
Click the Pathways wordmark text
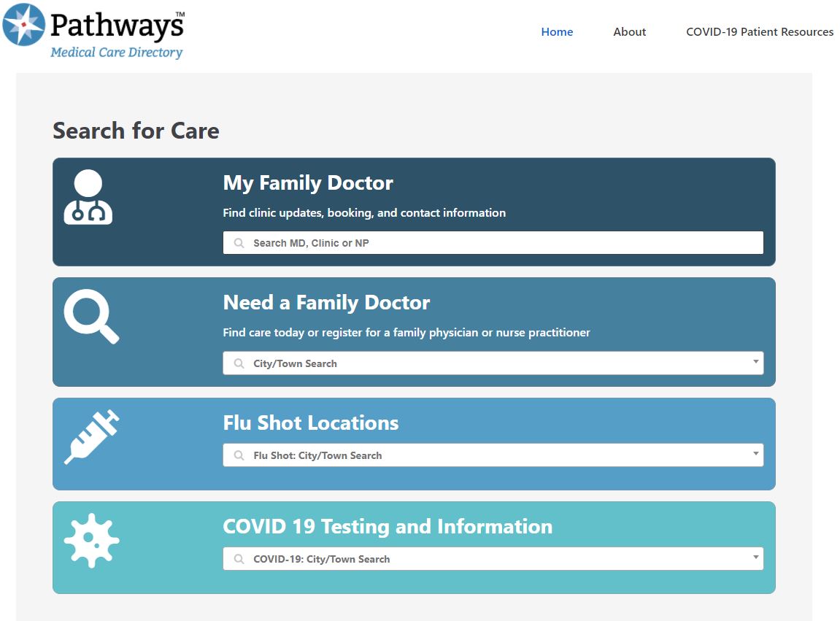coord(117,26)
